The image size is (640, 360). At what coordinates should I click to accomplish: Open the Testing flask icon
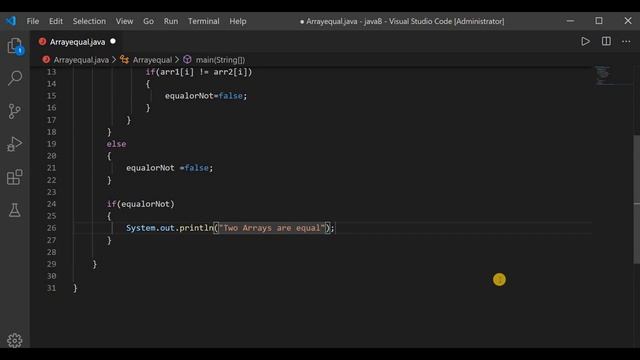(15, 210)
